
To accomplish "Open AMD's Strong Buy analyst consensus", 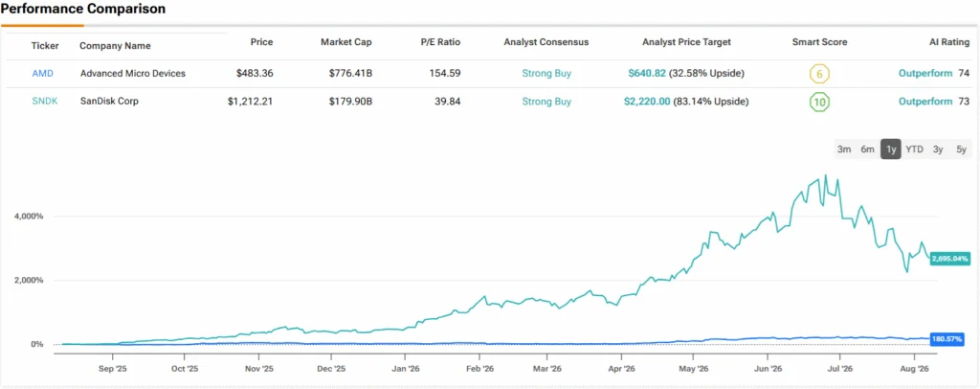I will pos(546,73).
